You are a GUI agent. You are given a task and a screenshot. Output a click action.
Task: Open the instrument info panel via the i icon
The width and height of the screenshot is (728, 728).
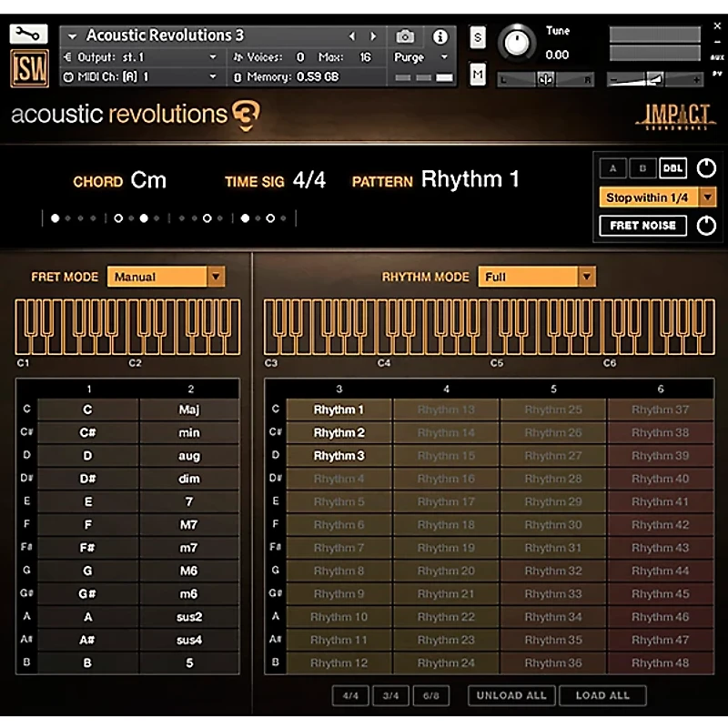[442, 36]
